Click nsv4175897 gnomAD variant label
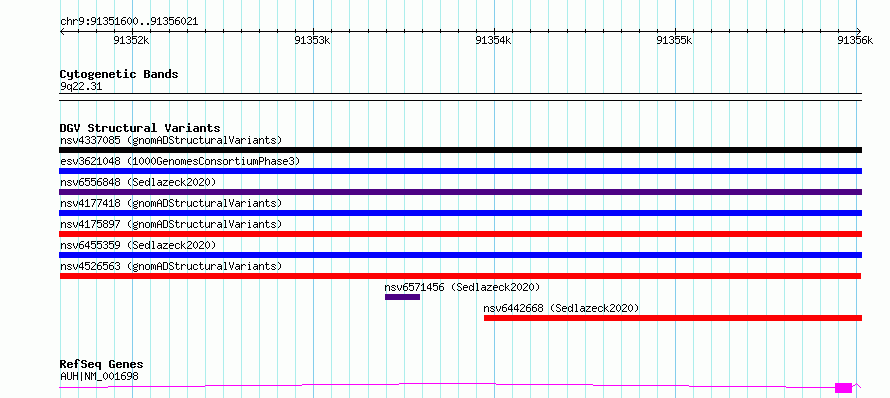Viewport: 890px width, 398px height. click(x=171, y=224)
